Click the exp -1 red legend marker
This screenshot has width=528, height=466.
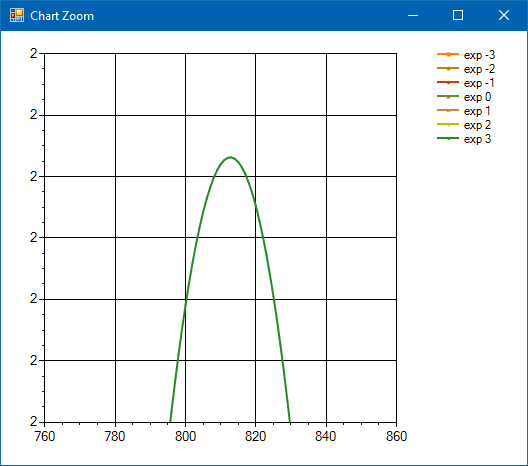pos(448,82)
